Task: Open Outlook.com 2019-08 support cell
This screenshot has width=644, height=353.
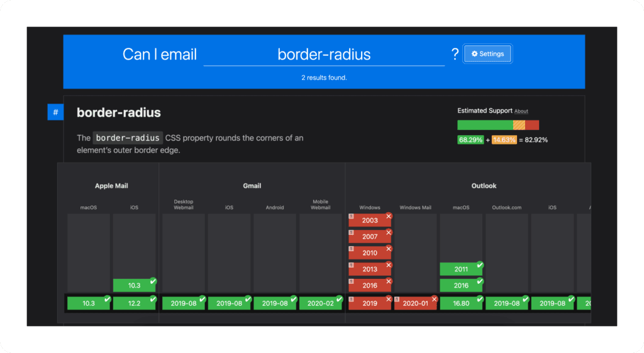Action: pyautogui.click(x=506, y=303)
